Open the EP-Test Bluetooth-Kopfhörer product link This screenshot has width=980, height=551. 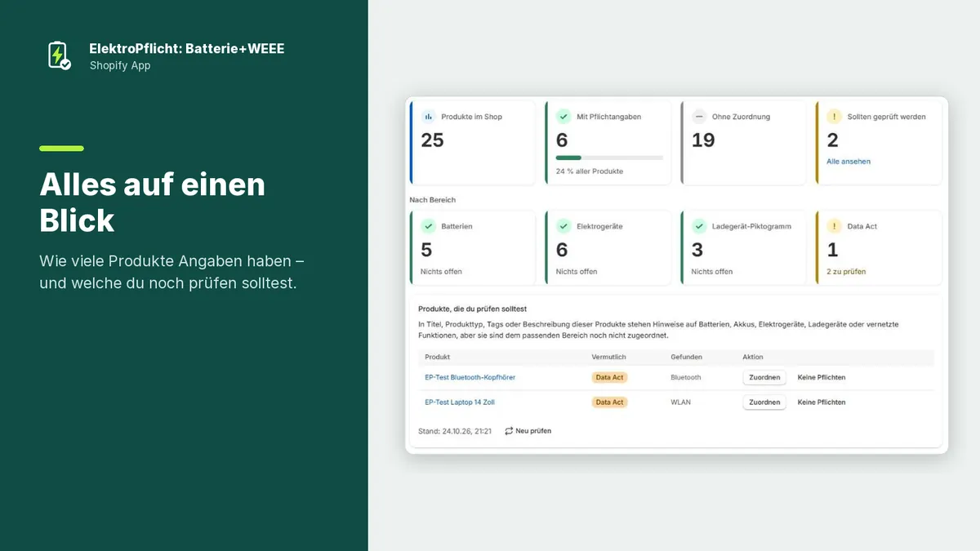tap(470, 377)
